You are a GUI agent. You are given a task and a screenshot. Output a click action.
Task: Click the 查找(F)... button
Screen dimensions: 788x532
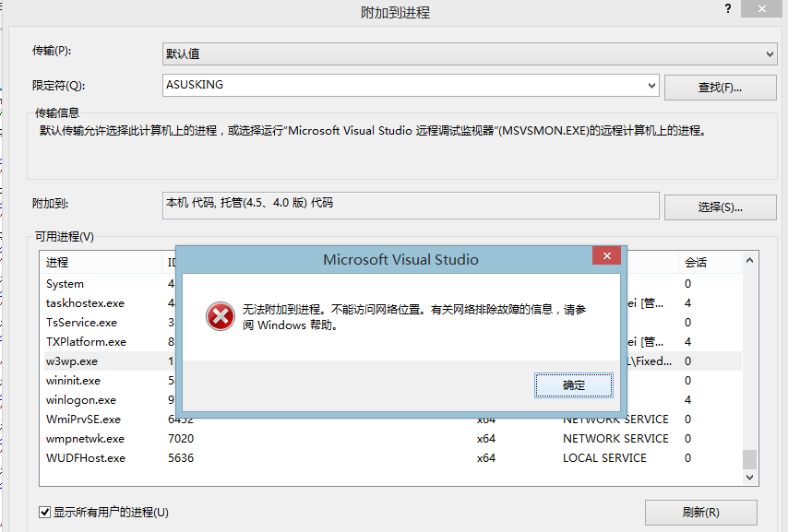pyautogui.click(x=720, y=88)
